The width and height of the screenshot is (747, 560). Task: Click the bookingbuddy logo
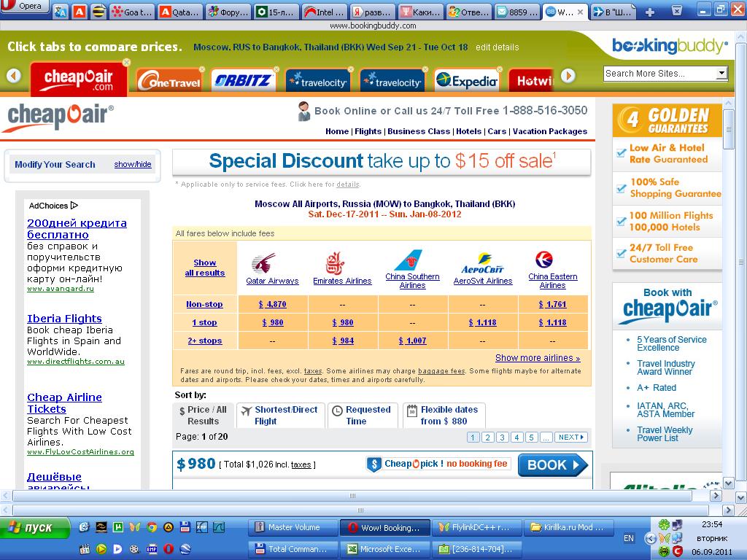point(670,46)
